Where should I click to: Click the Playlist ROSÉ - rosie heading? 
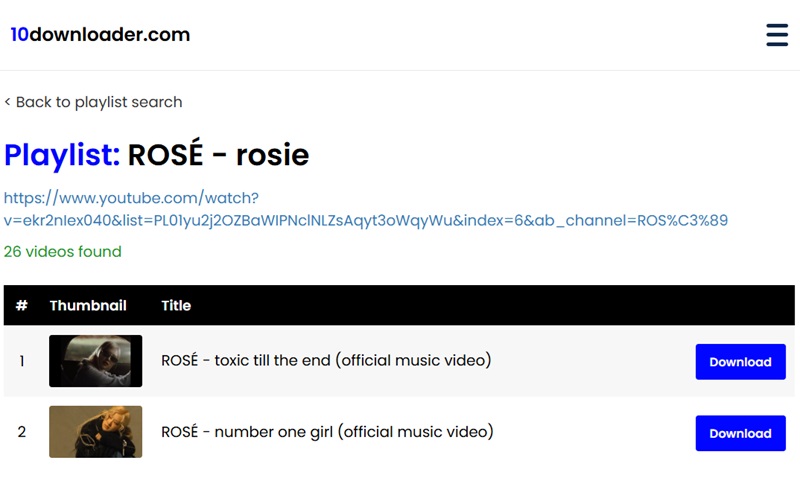click(x=157, y=155)
